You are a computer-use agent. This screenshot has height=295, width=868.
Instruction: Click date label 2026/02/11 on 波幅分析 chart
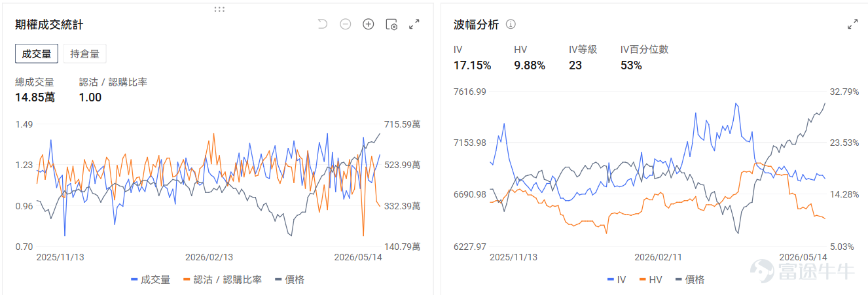click(658, 257)
